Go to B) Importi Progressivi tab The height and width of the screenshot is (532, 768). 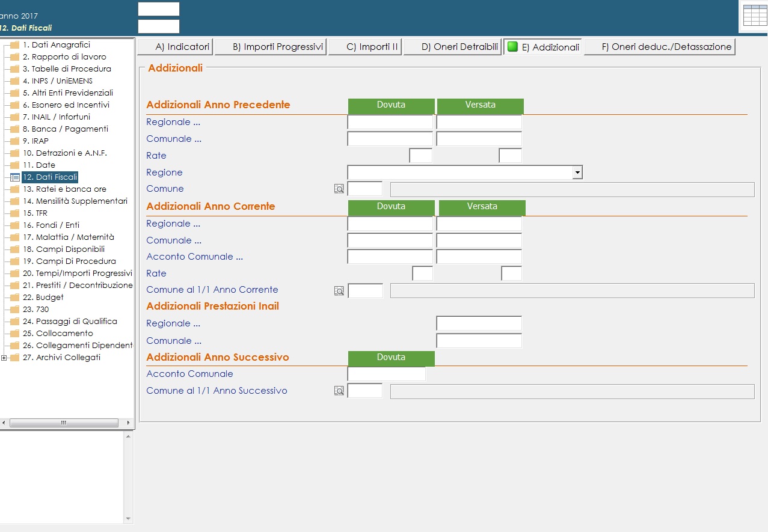click(x=271, y=47)
